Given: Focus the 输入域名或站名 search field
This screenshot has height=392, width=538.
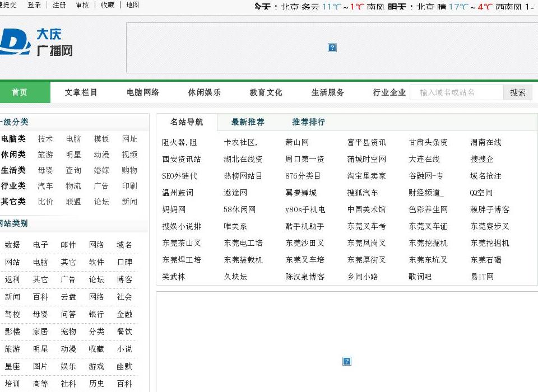Looking at the screenshot, I should coord(457,92).
